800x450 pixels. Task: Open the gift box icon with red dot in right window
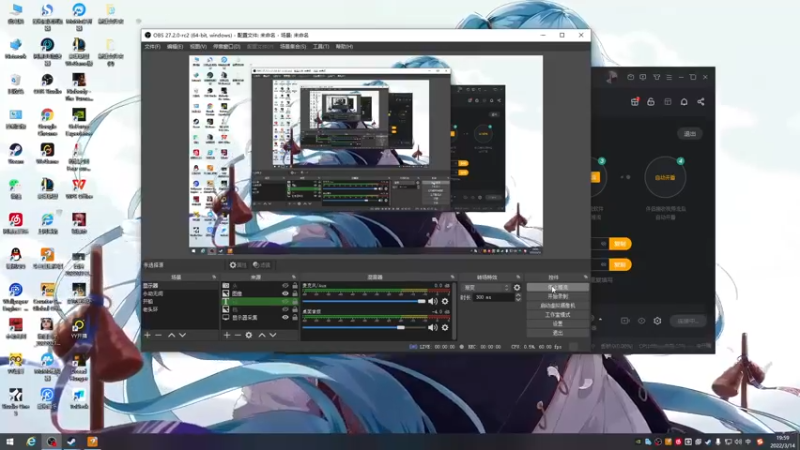coord(635,102)
